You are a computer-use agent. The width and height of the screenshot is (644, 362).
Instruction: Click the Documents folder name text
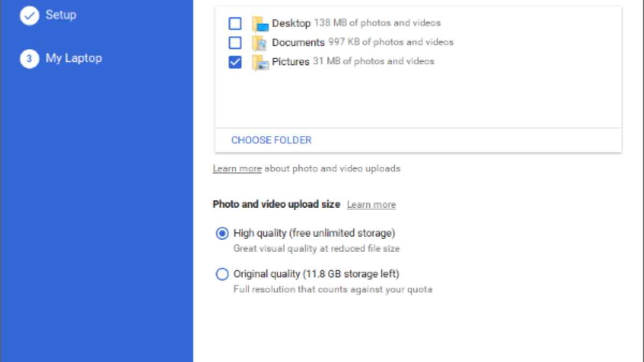(298, 42)
